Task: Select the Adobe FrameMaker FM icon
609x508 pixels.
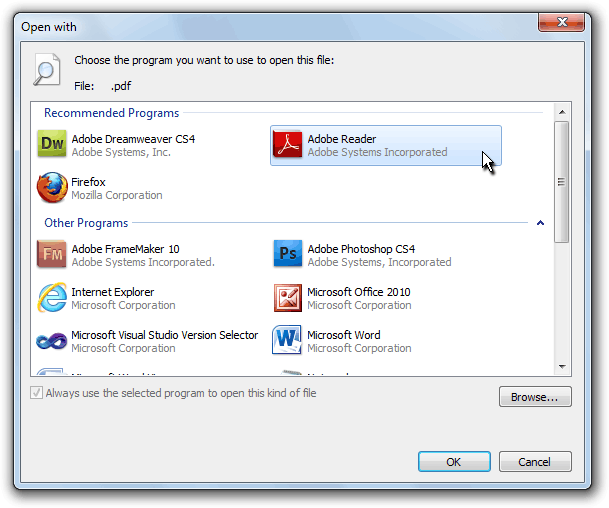Action: pyautogui.click(x=52, y=254)
